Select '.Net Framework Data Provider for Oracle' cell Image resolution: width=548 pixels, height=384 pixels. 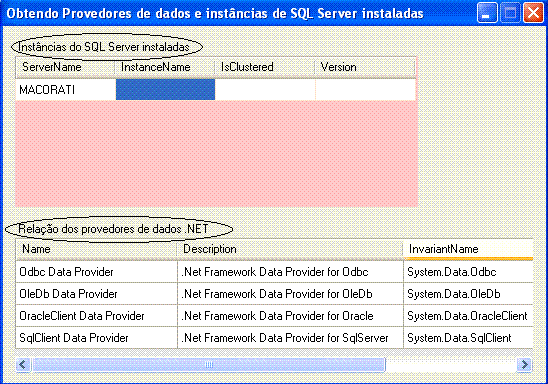[290, 316]
